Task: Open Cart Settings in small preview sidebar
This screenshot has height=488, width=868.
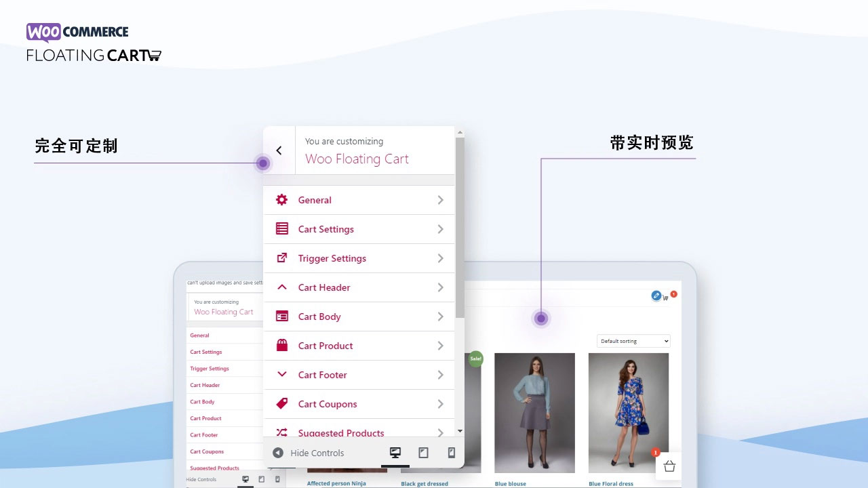Action: 206,352
